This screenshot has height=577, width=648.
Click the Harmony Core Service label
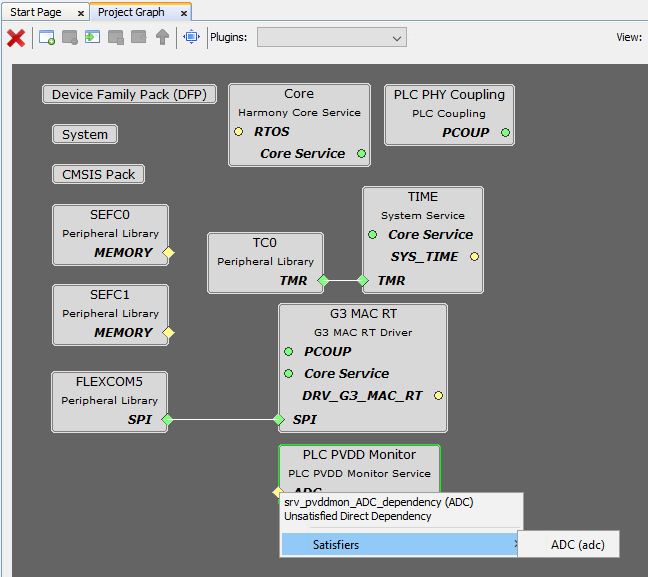(299, 113)
